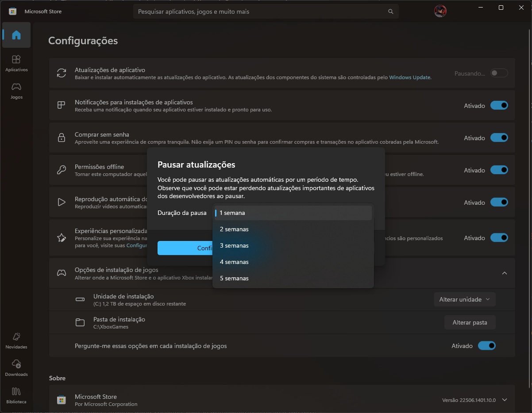Toggle Experiências personalizadas switch
The height and width of the screenshot is (413, 532).
(499, 237)
